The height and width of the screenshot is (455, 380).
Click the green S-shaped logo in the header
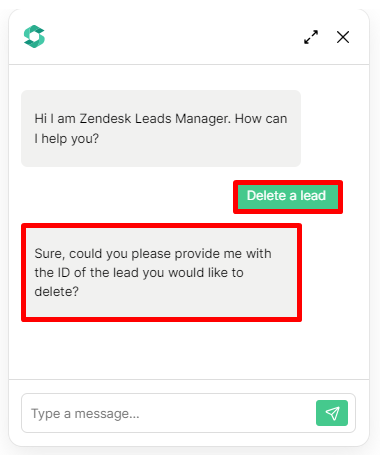[x=34, y=36]
